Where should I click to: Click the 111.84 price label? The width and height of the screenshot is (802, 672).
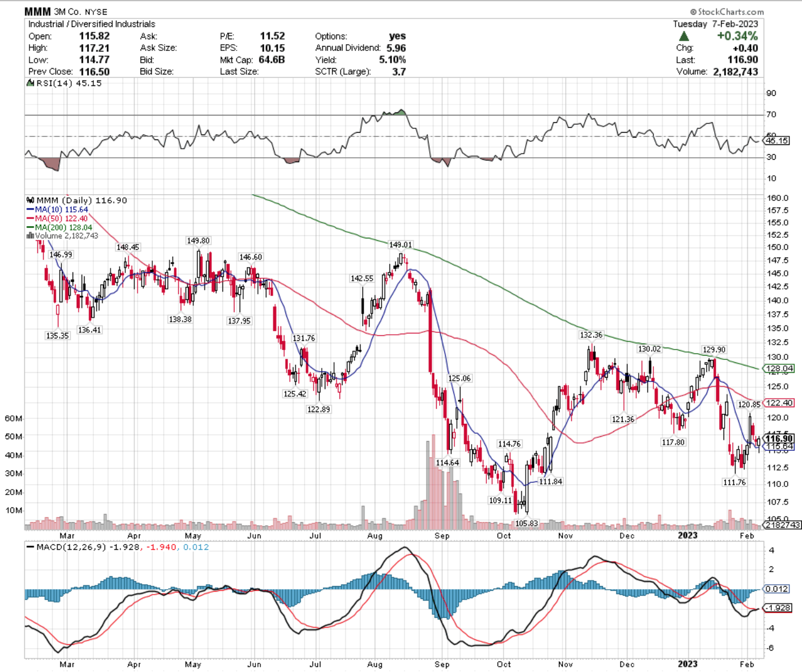[x=550, y=482]
